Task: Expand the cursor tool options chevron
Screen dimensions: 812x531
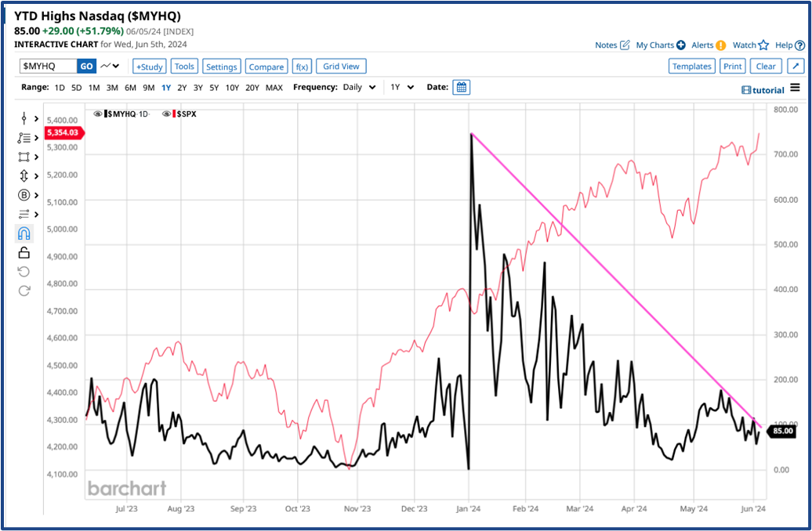Action: point(37,118)
